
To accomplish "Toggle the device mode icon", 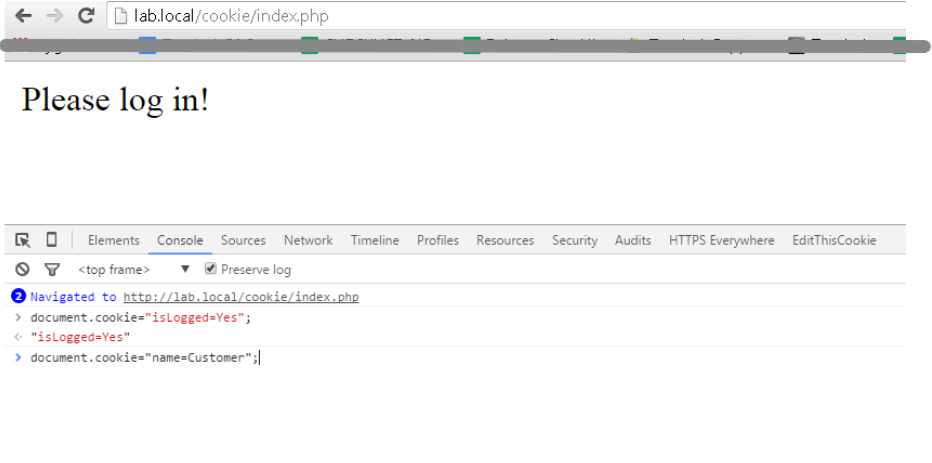I will 51,240.
